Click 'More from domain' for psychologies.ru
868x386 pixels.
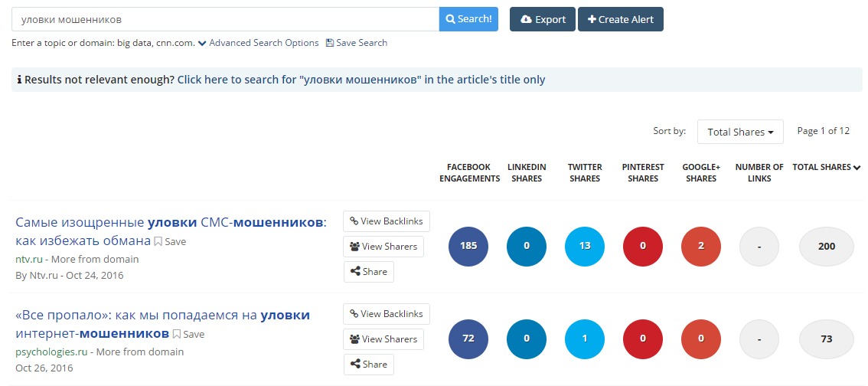tap(139, 352)
